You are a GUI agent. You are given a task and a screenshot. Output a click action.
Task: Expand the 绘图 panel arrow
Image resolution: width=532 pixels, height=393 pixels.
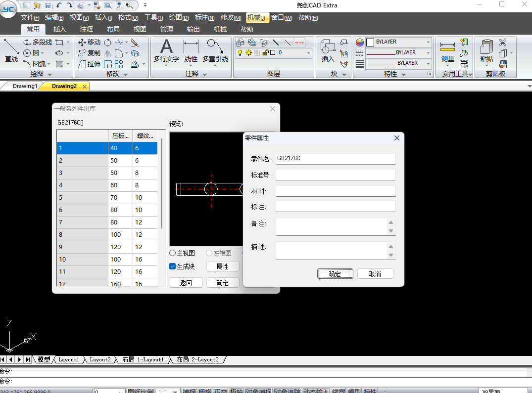pos(48,74)
